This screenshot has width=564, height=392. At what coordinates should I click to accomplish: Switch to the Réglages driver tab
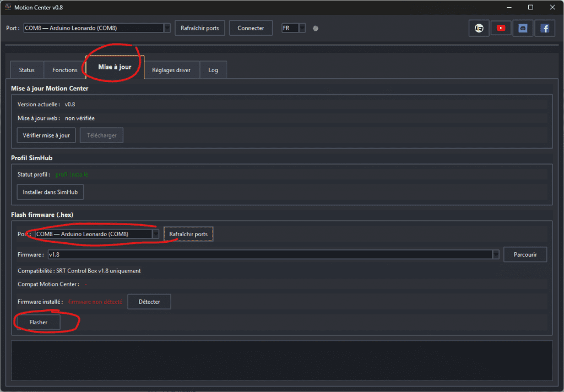[171, 70]
